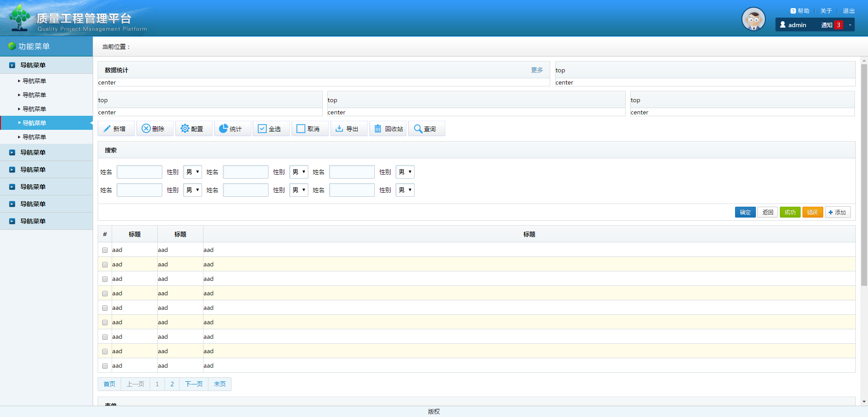Click the checked box icon for 全选
This screenshot has width=868, height=417.
point(262,129)
